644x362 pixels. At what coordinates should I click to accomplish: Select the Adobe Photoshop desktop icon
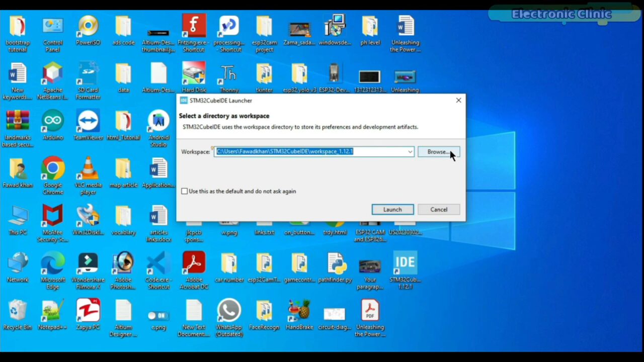tap(123, 270)
